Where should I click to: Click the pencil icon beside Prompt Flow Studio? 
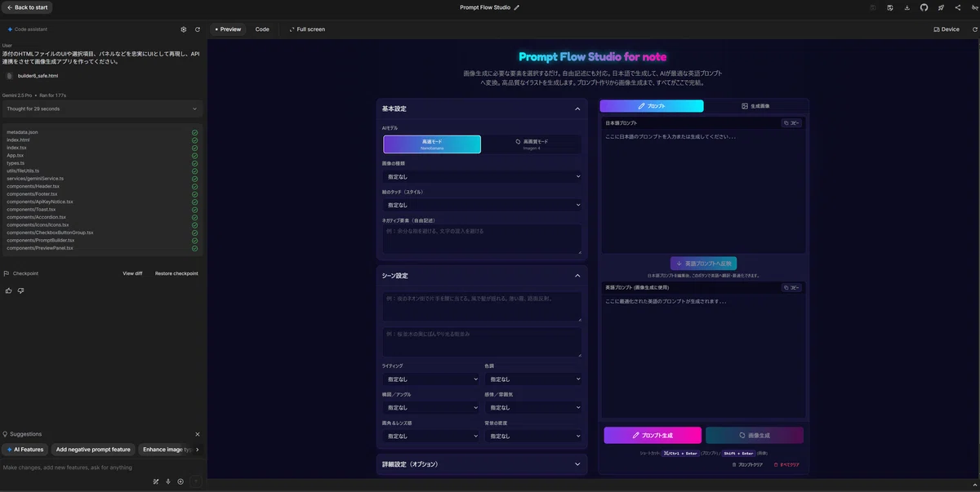pos(516,7)
